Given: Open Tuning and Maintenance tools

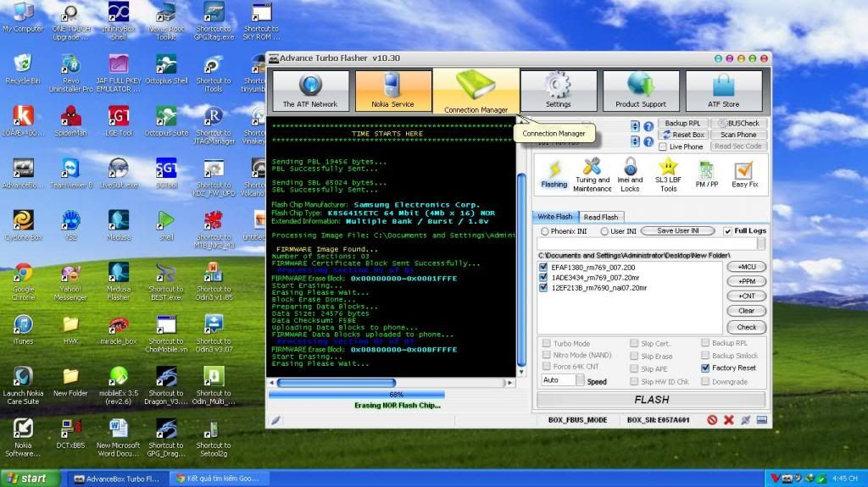Looking at the screenshot, I should pos(593,174).
